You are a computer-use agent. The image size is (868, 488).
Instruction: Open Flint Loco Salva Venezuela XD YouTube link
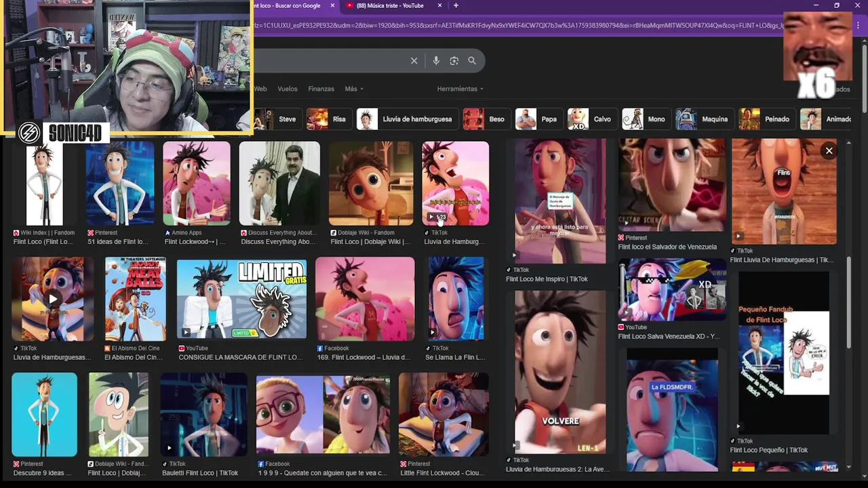pyautogui.click(x=669, y=337)
